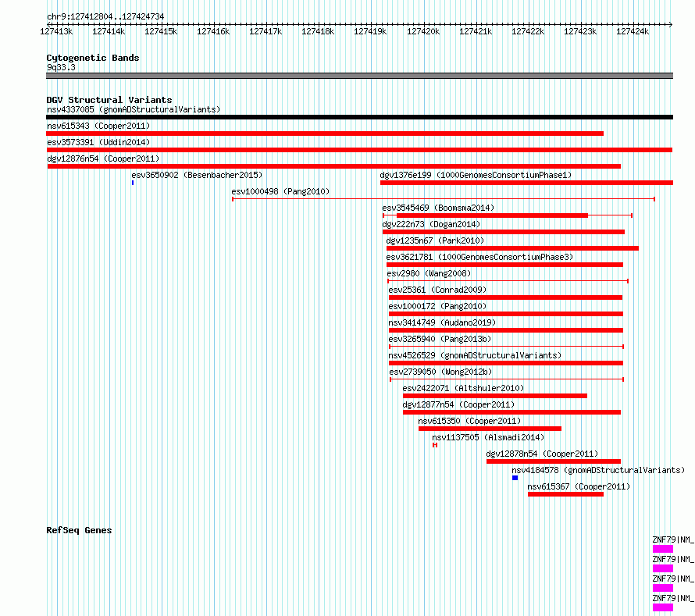Click the DGV Structural Variants track title
The image size is (695, 616).
point(109,100)
